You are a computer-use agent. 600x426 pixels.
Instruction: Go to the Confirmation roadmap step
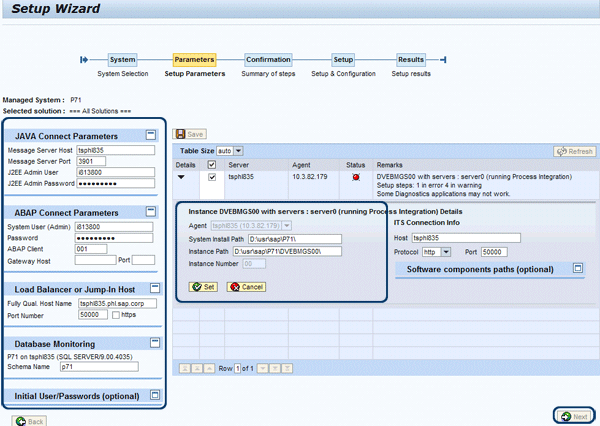tap(268, 60)
